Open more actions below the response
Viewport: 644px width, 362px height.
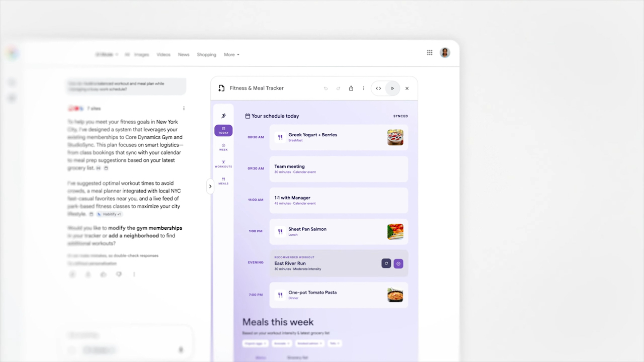[134, 275]
